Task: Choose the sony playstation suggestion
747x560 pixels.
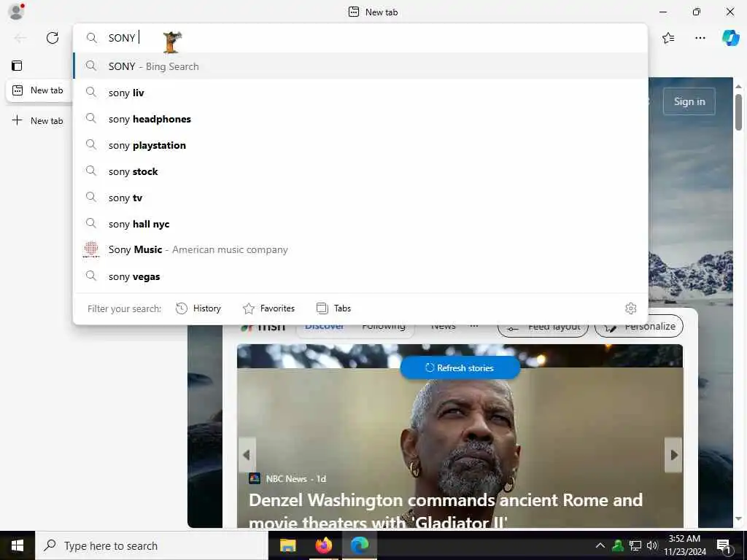Action: 360,145
